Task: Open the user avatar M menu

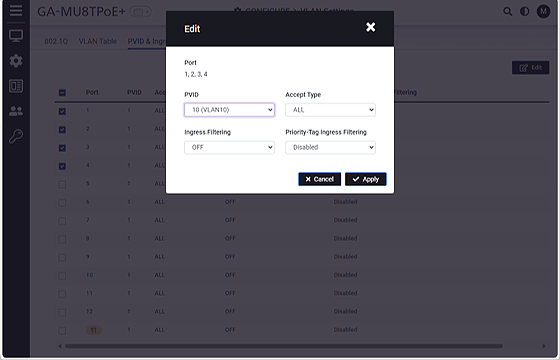Action: tap(543, 11)
